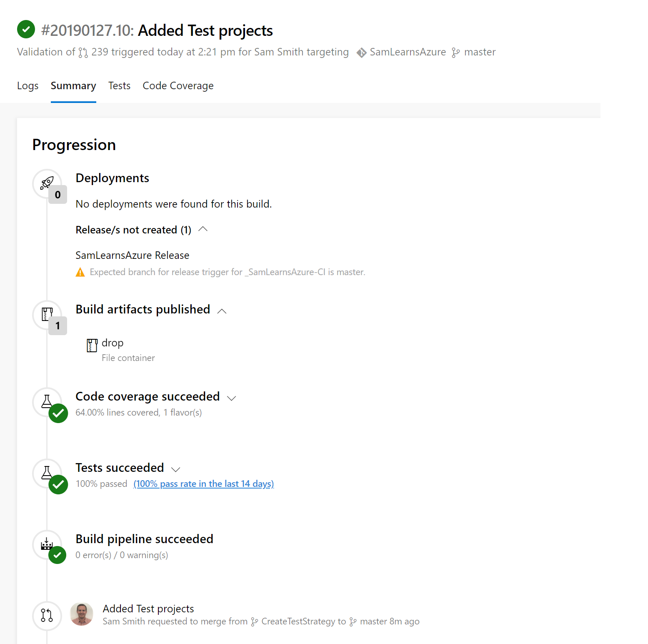
Task: Open the Logs tab
Action: (x=28, y=86)
